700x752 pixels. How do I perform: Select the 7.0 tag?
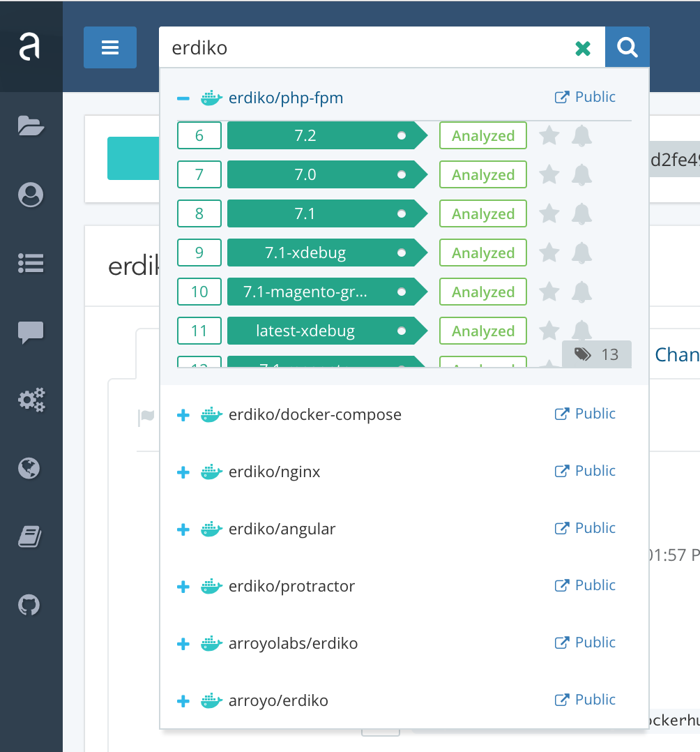[x=327, y=174]
